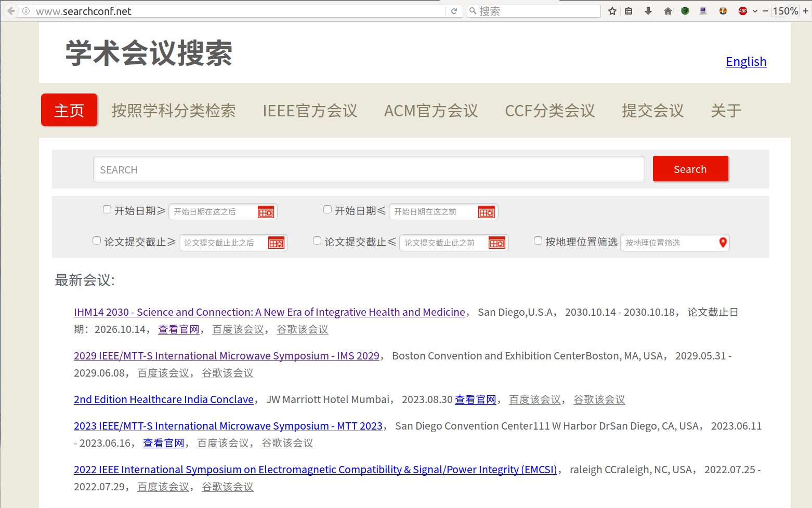Open the calendar picker for start date after
This screenshot has height=508, width=812.
(x=265, y=211)
